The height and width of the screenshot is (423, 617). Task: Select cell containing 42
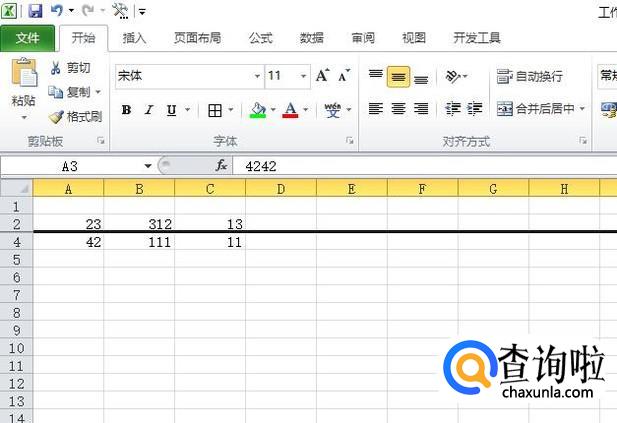(68, 242)
